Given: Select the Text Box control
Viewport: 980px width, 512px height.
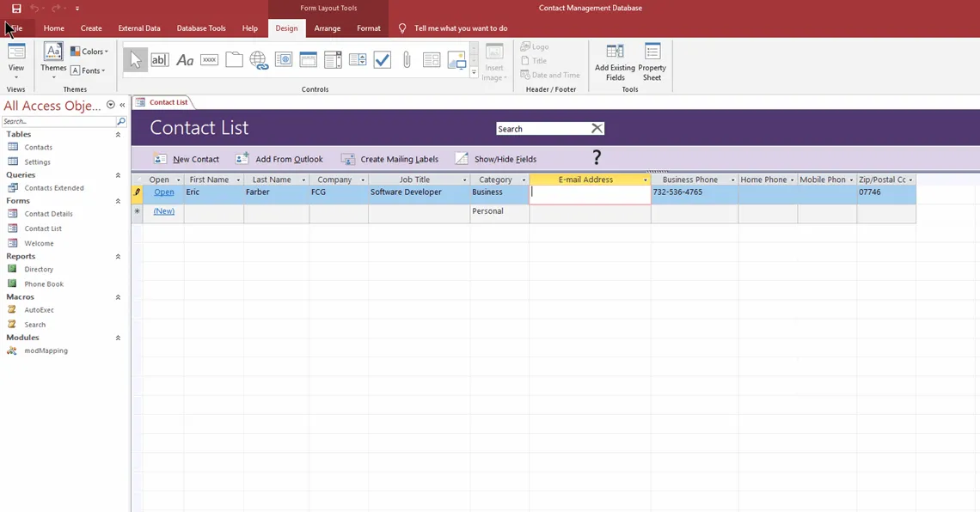Looking at the screenshot, I should coord(160,59).
